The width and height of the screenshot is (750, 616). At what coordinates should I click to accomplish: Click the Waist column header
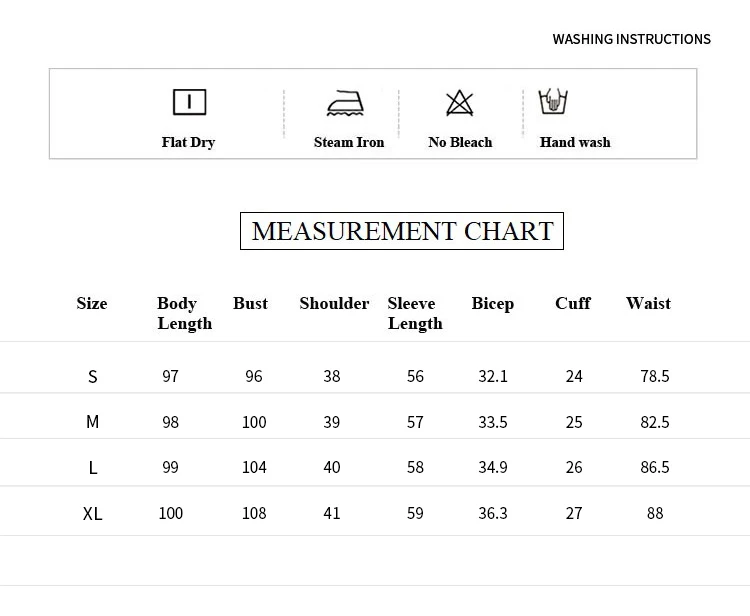pyautogui.click(x=649, y=303)
